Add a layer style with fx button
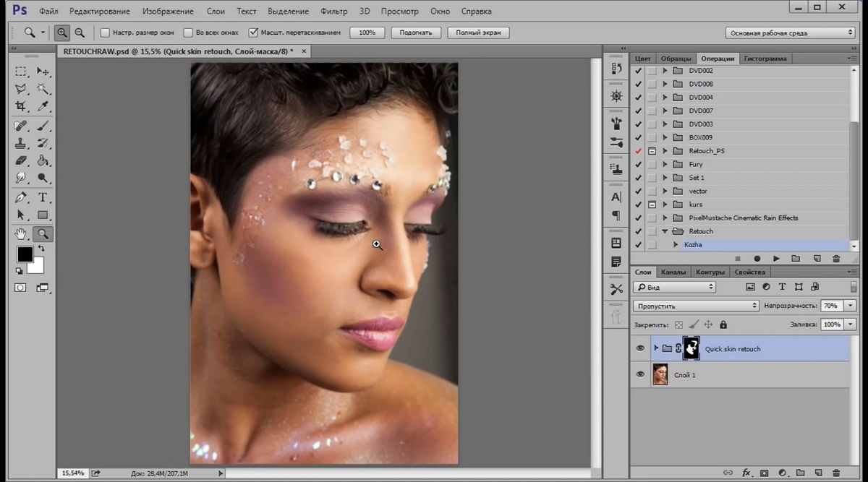Screen dimensions: 868x482 coord(746,473)
